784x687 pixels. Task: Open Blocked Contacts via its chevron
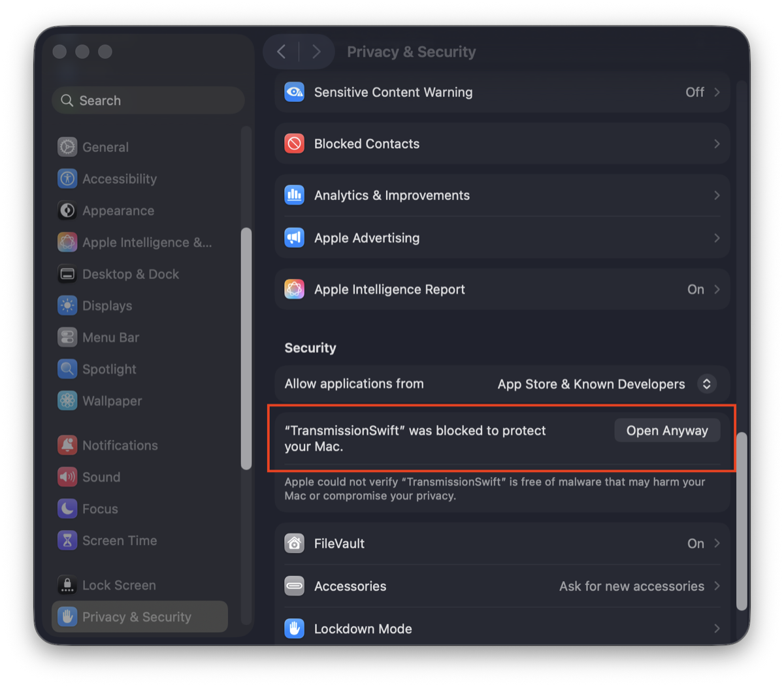[717, 144]
